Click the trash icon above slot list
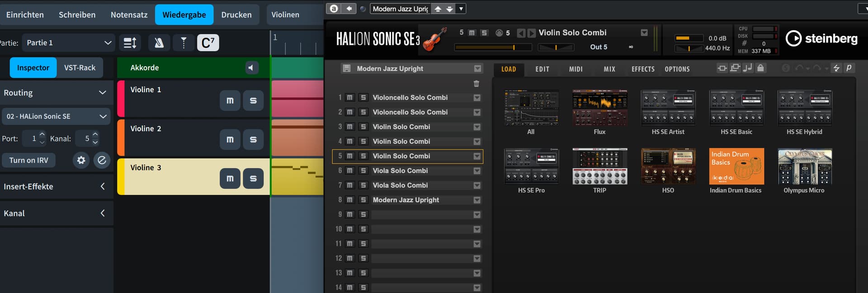 [476, 84]
